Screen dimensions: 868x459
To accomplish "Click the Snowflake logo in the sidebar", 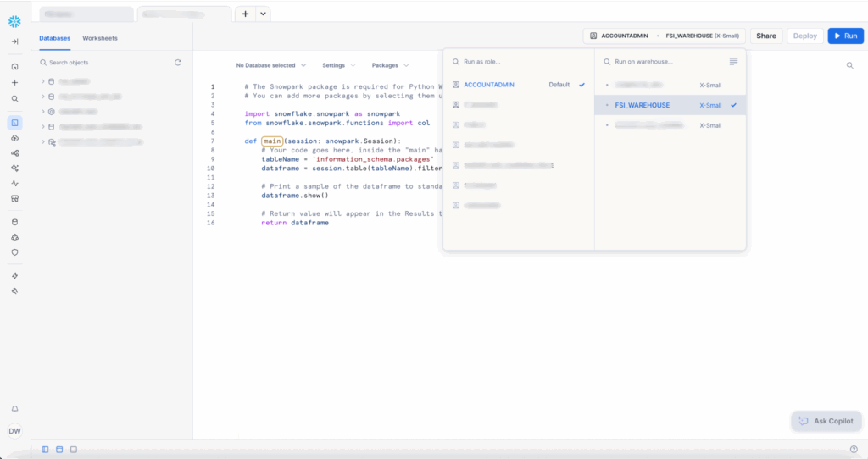I will [14, 20].
